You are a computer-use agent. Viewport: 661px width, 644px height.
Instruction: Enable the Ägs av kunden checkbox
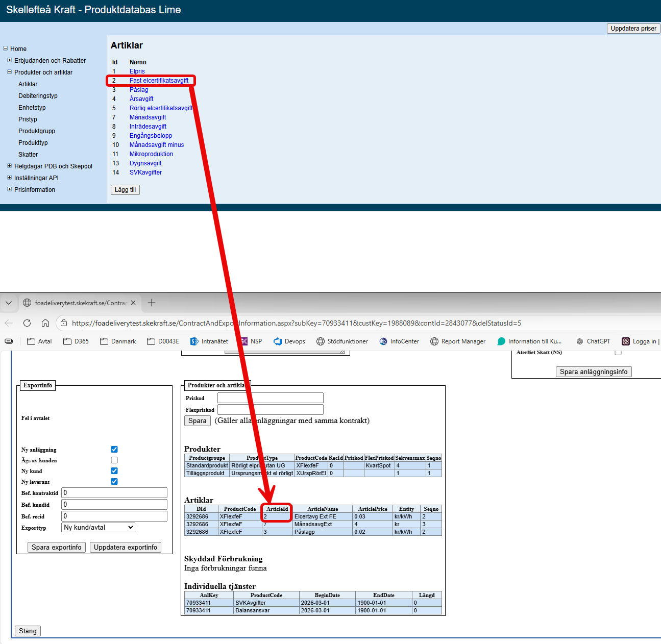pos(114,460)
